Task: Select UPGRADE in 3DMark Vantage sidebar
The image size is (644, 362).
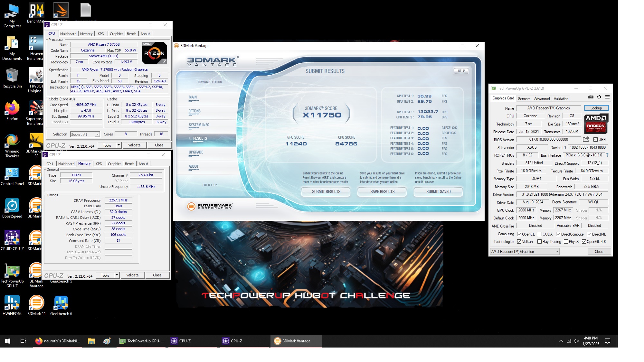Action: point(196,152)
